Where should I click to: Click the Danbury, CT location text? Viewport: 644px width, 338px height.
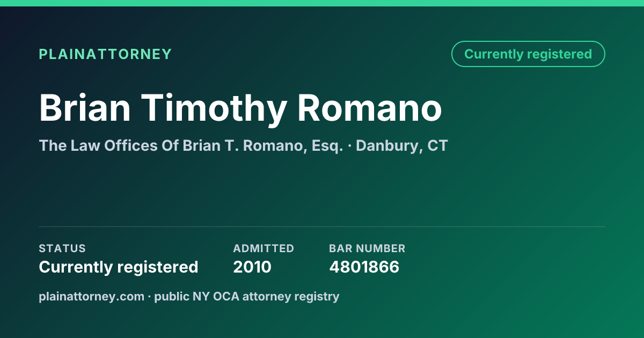401,146
